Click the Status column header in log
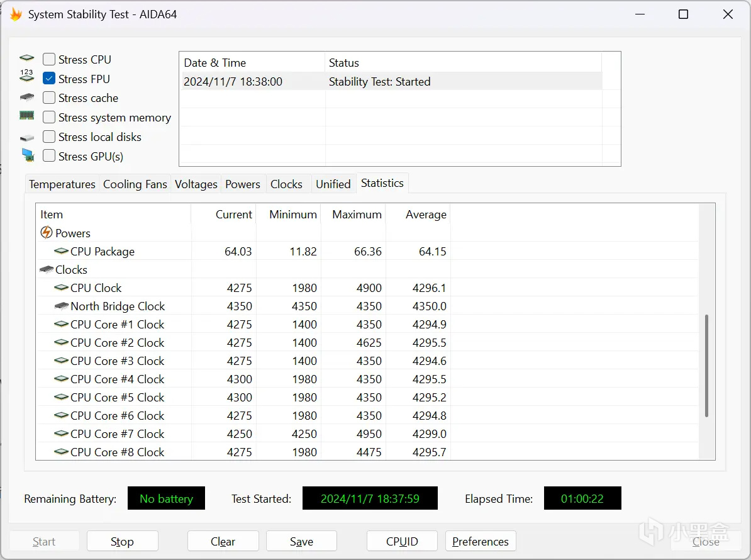The height and width of the screenshot is (560, 751). click(x=463, y=63)
